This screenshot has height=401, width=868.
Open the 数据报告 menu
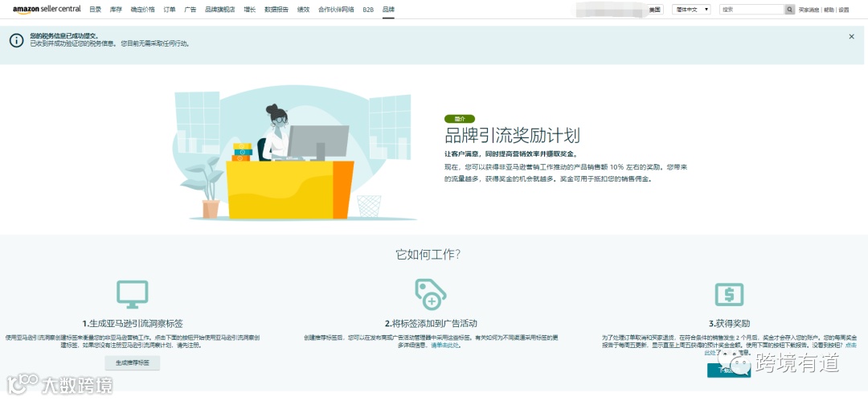coord(276,10)
